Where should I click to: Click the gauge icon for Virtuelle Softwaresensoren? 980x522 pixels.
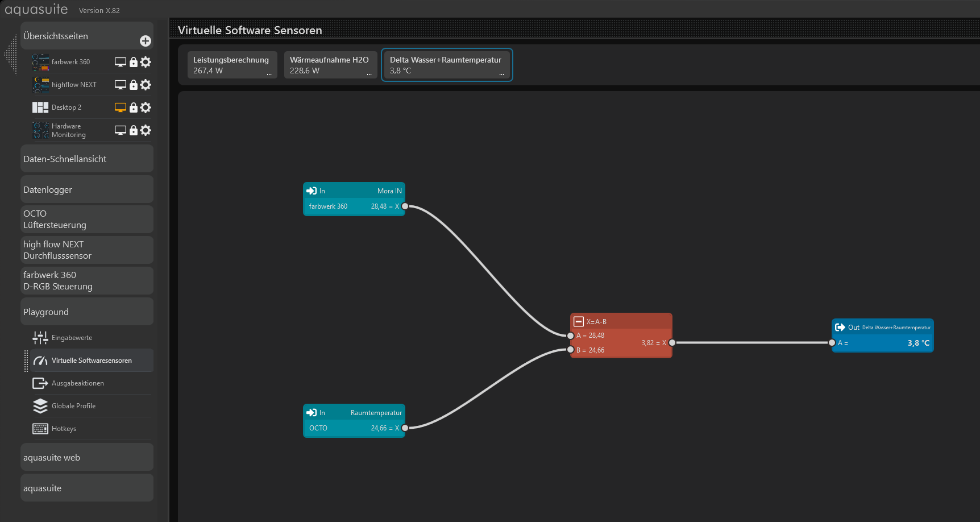click(x=40, y=361)
